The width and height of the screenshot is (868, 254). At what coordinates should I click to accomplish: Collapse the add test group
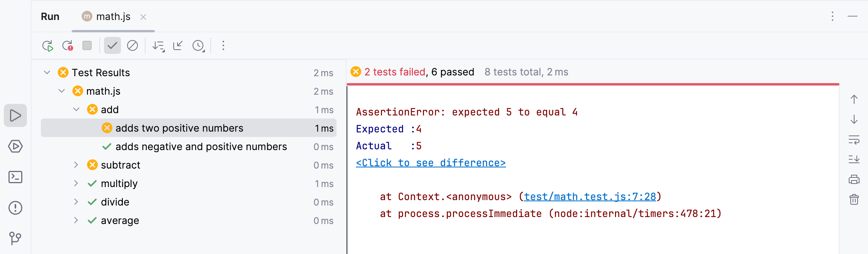click(75, 109)
